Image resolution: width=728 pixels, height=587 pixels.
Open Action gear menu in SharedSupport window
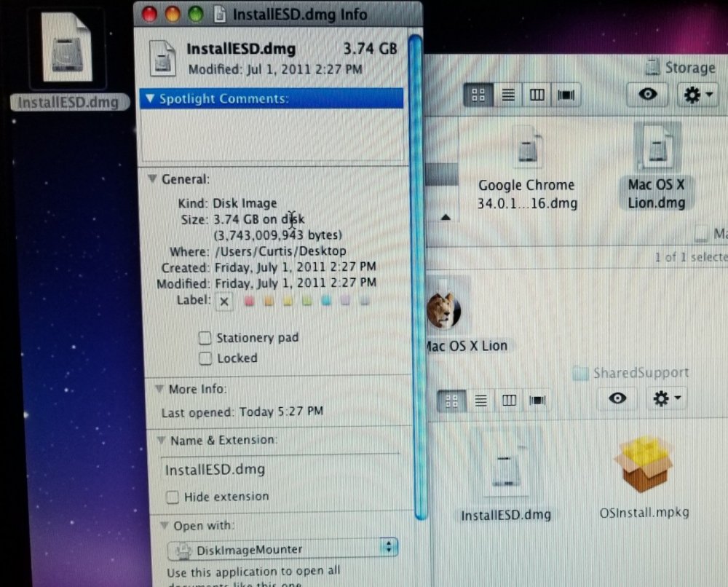click(x=667, y=398)
